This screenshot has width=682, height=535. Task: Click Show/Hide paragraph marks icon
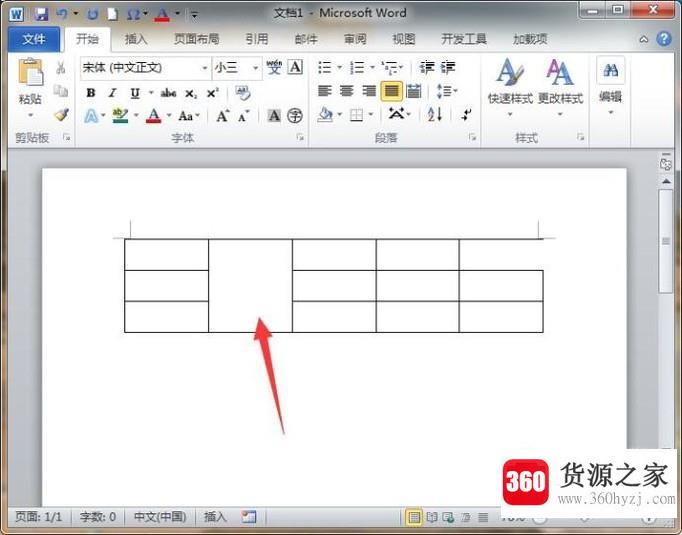pos(466,115)
